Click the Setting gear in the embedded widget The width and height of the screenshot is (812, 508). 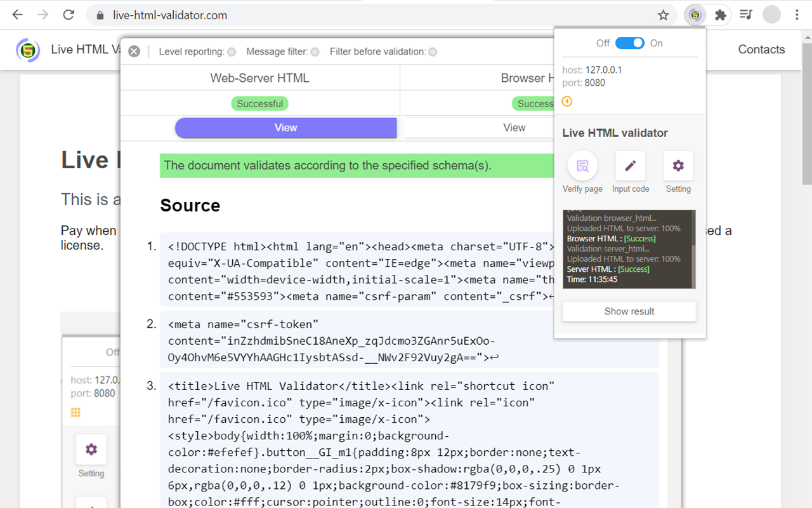pyautogui.click(x=91, y=450)
